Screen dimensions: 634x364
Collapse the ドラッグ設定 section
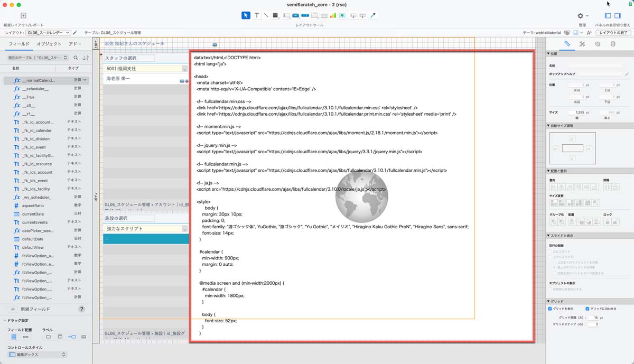click(5, 321)
